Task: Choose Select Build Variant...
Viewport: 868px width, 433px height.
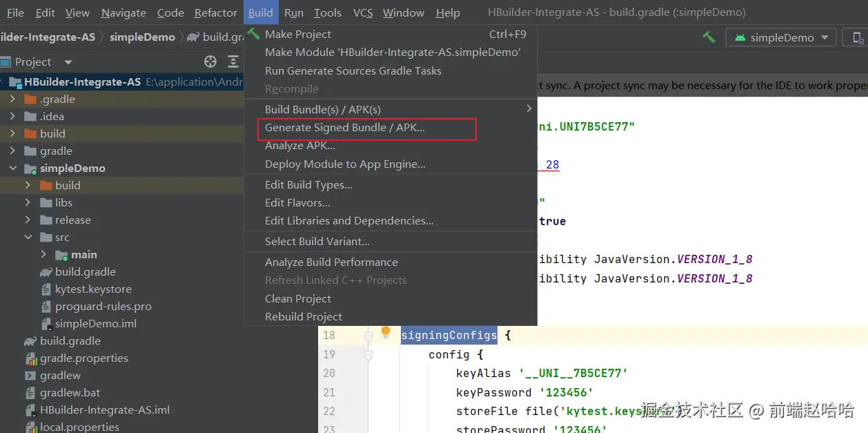Action: click(391, 241)
